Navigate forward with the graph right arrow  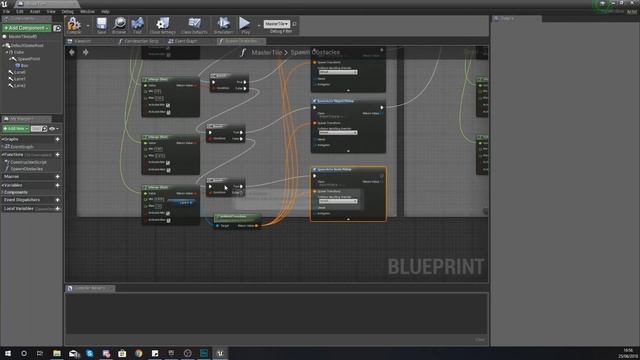tap(85, 52)
